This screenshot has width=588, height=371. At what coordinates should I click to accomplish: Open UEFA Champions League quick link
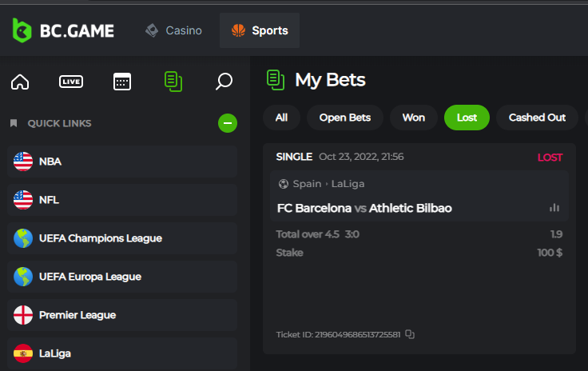pyautogui.click(x=122, y=238)
